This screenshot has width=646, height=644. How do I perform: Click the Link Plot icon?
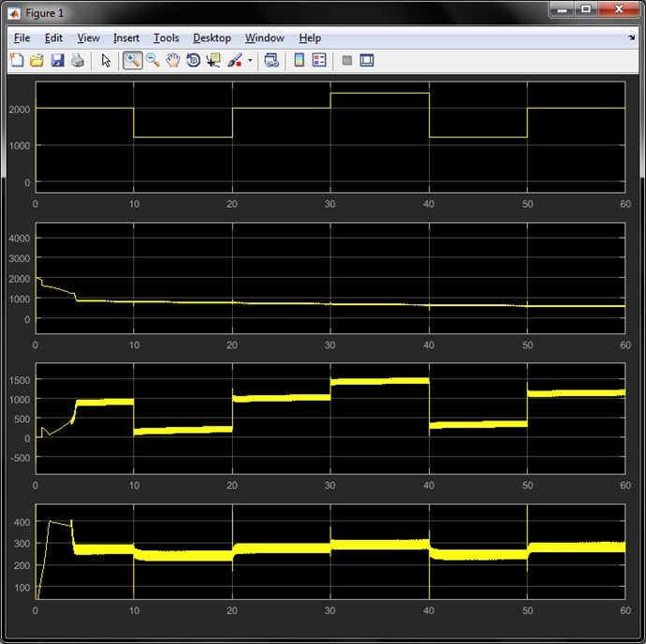click(272, 60)
